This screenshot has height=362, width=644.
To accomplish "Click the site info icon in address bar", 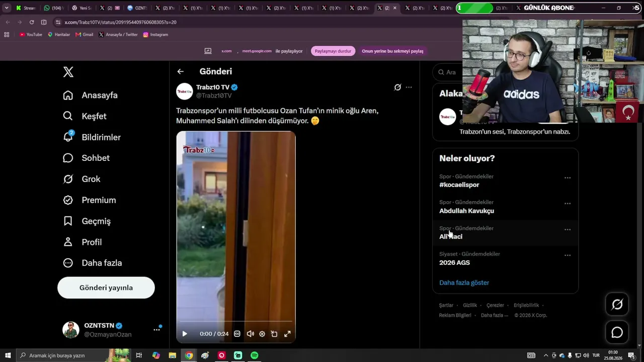I will (58, 22).
